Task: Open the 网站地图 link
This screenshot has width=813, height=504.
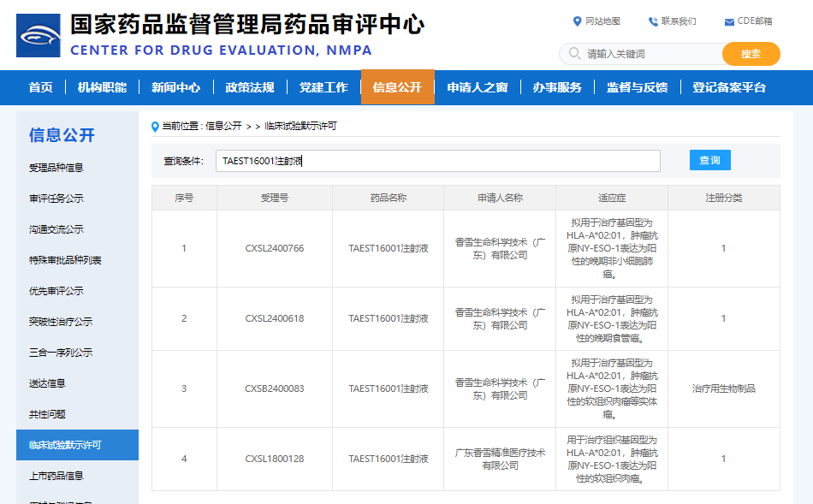Action: pos(602,21)
